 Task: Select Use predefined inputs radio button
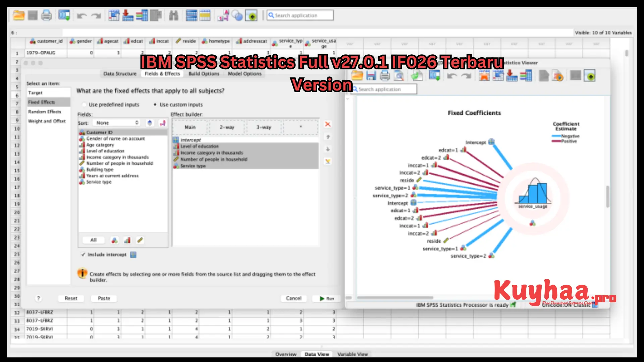coord(84,105)
